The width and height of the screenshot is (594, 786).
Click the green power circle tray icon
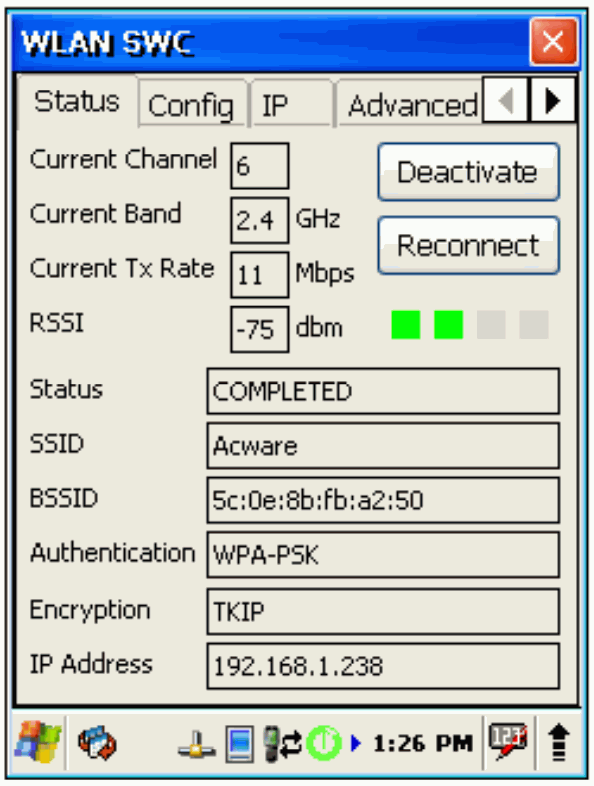pyautogui.click(x=323, y=743)
